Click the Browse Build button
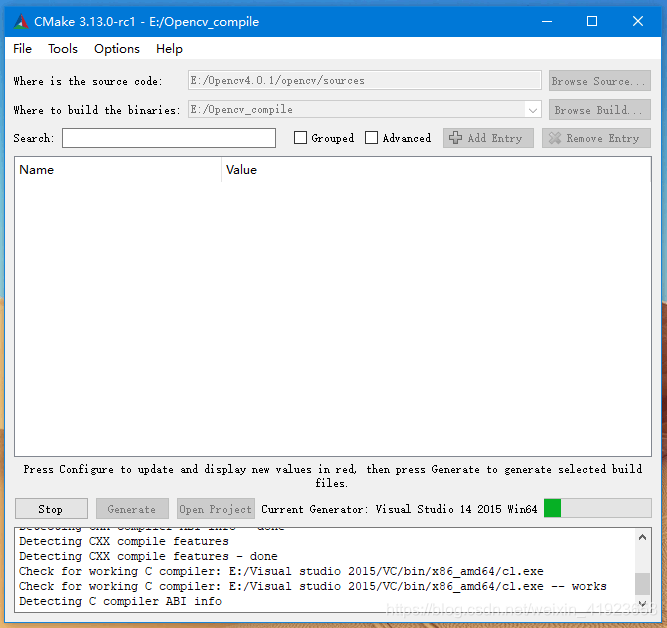The width and height of the screenshot is (667, 628). click(x=599, y=110)
